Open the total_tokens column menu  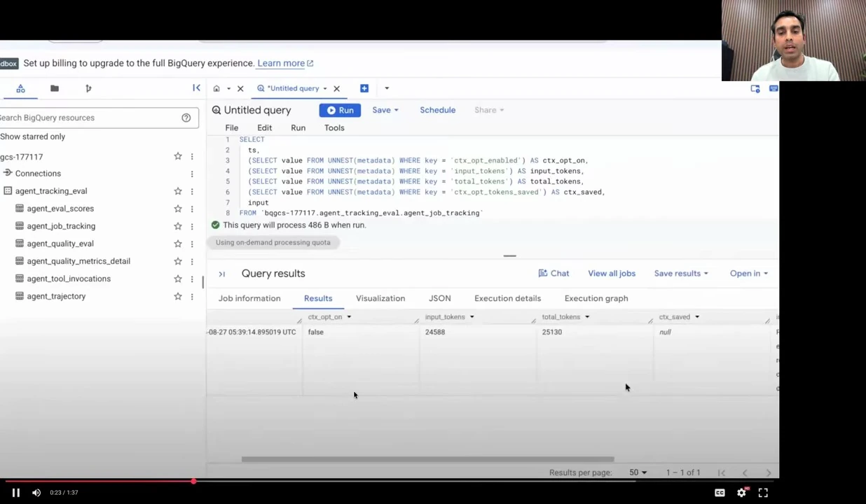[x=587, y=317]
